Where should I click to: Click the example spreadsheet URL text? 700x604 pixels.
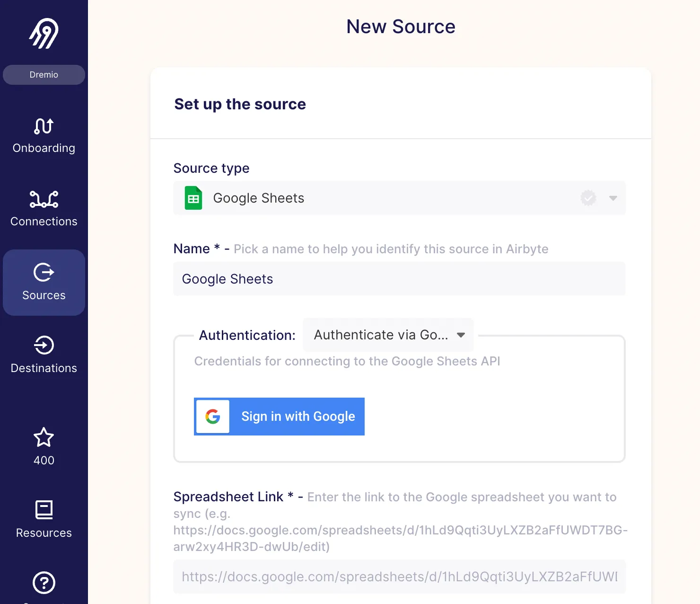pyautogui.click(x=400, y=538)
